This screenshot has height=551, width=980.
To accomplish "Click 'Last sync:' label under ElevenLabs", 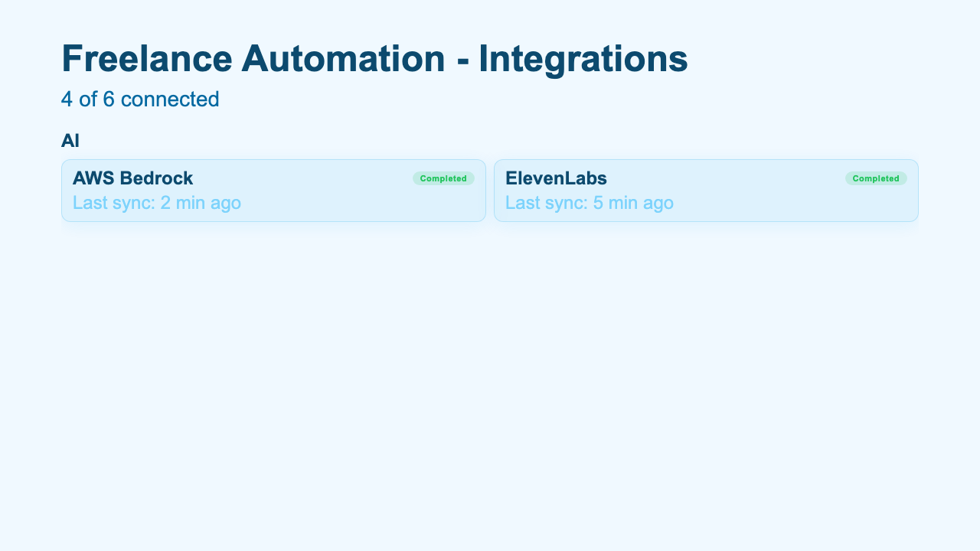I will (546, 203).
